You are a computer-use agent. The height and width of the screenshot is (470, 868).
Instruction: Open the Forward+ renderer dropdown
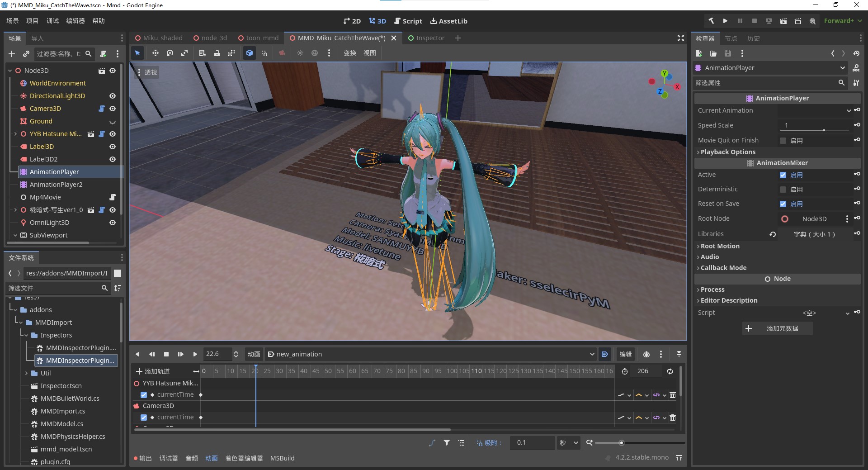843,21
